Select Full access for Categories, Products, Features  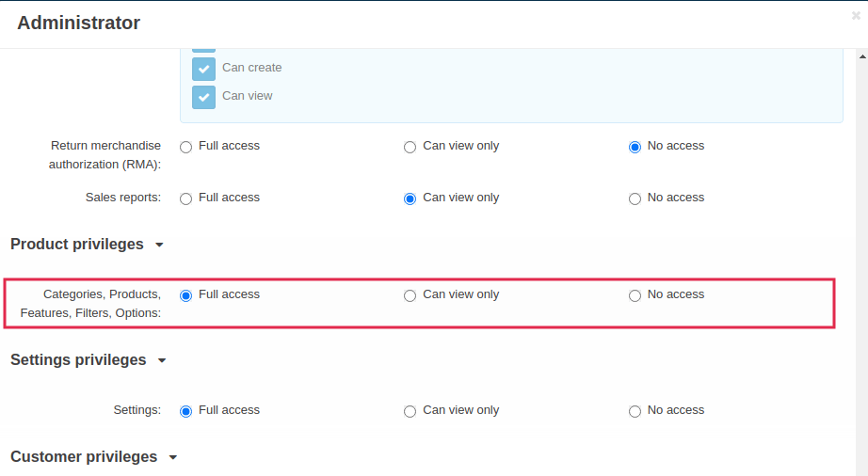[185, 295]
